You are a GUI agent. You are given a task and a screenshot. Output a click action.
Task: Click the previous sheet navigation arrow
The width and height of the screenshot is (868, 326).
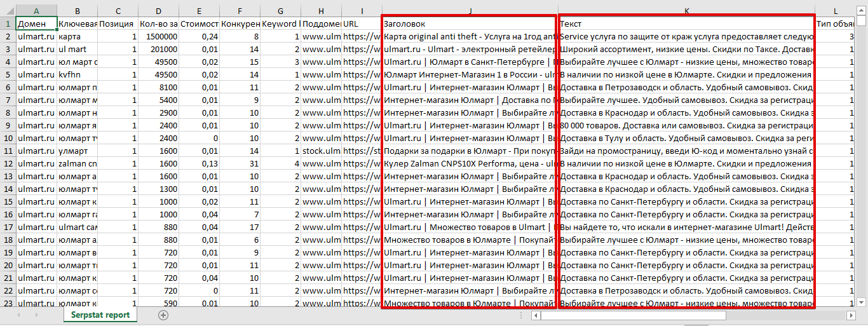(x=19, y=315)
